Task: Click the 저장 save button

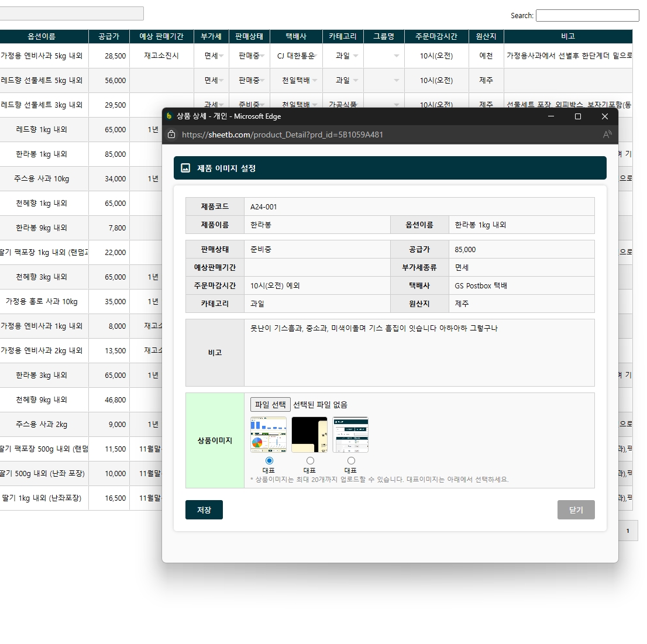Action: [204, 509]
